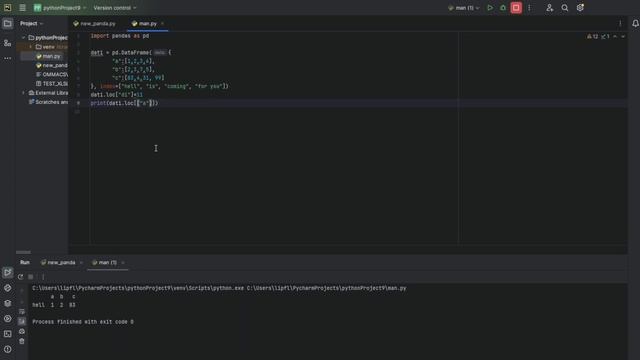Select the TEST_XLS file in the project tree
640x360 pixels.
[51, 84]
